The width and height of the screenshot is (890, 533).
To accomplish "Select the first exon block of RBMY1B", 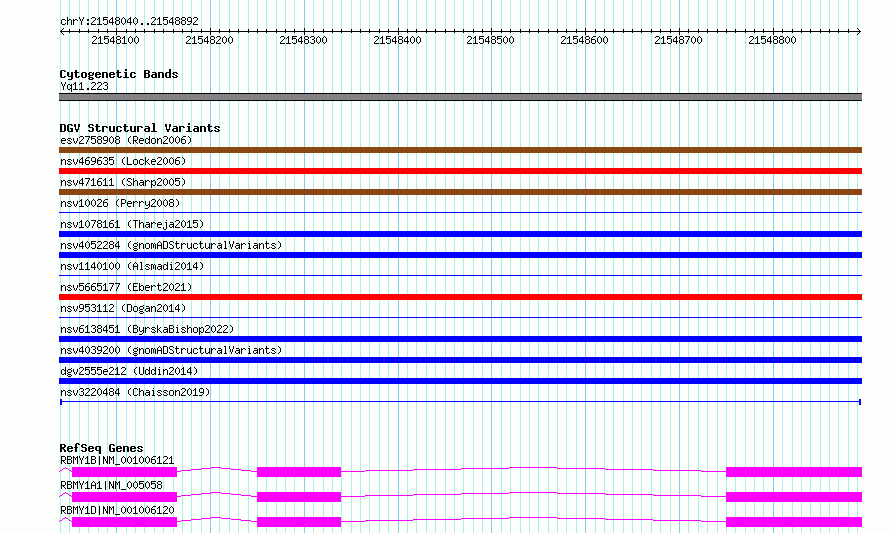I will tap(124, 472).
